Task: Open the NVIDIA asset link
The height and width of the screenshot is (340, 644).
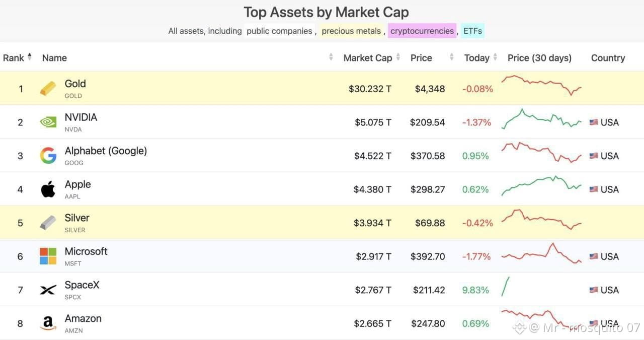Action: tap(81, 117)
